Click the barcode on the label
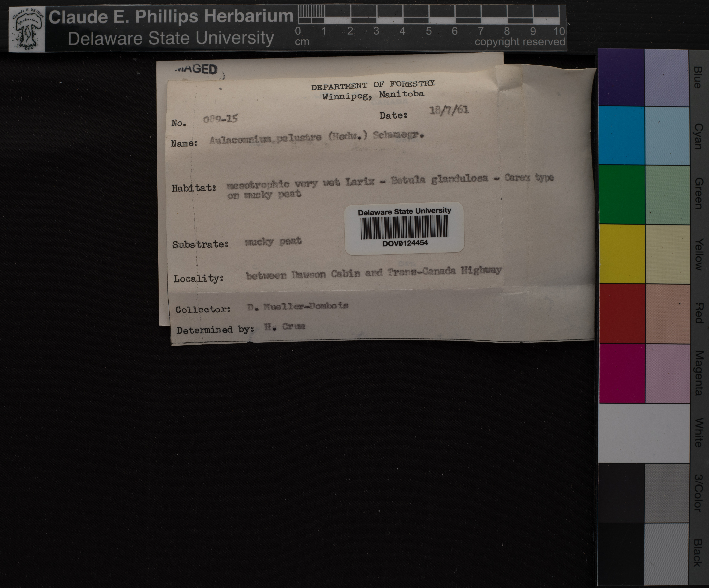 [x=404, y=227]
